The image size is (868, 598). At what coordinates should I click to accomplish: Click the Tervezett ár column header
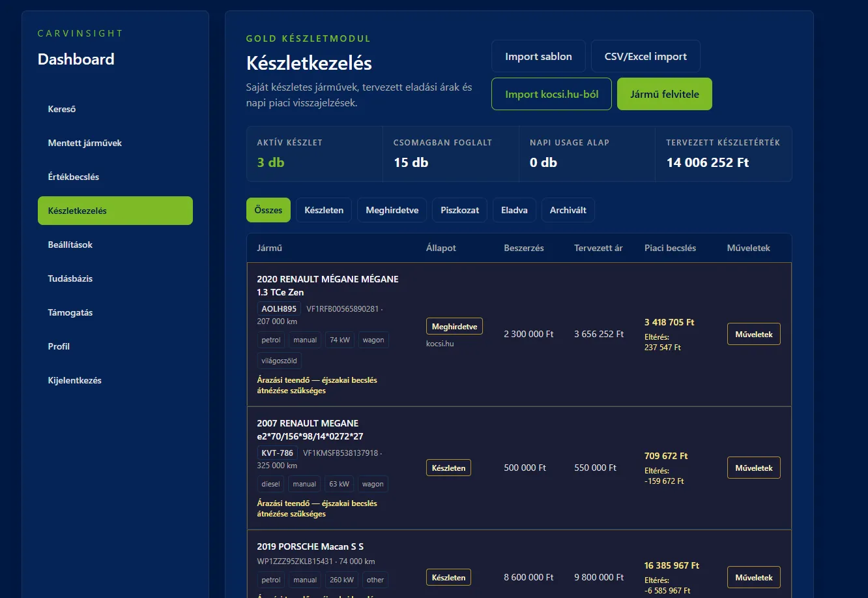[598, 248]
